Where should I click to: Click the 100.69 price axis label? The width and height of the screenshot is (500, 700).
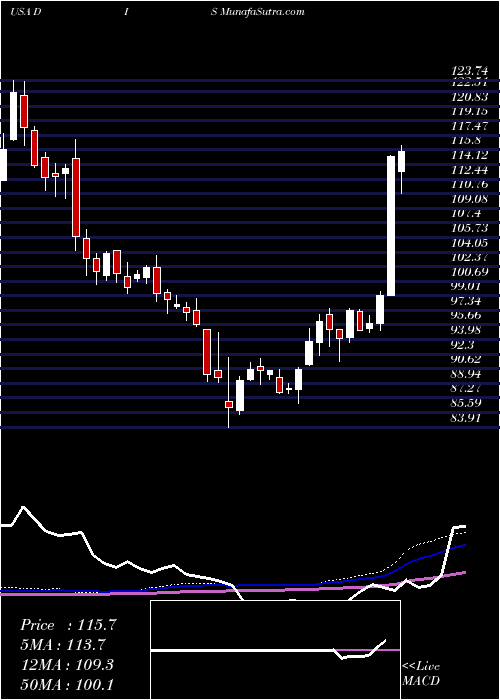(x=470, y=272)
